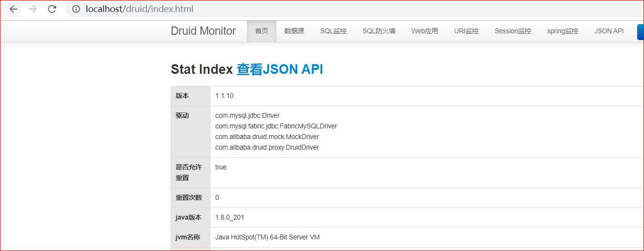Click the 查看JSON API heading link
Screen dimensions: 644x251
click(280, 70)
